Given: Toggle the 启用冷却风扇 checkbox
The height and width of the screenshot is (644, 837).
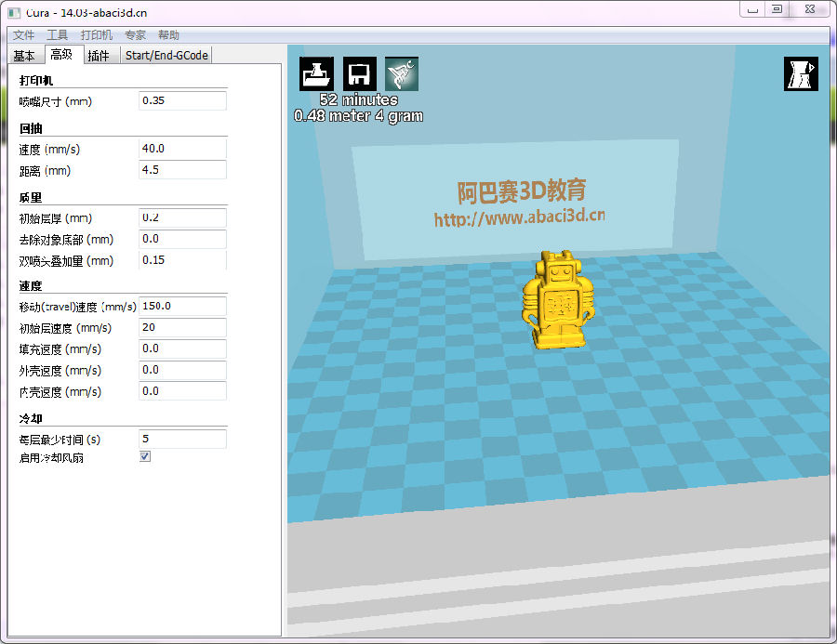Looking at the screenshot, I should [x=145, y=456].
